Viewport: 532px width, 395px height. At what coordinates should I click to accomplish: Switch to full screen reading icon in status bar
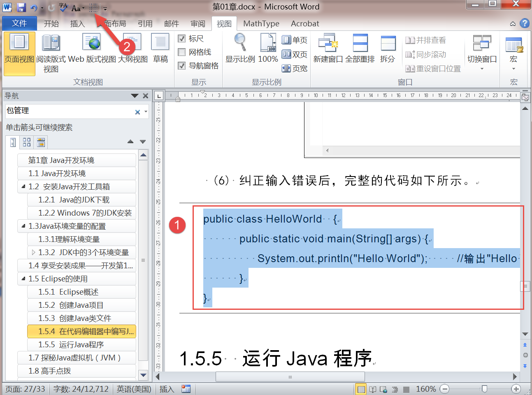[373, 389]
